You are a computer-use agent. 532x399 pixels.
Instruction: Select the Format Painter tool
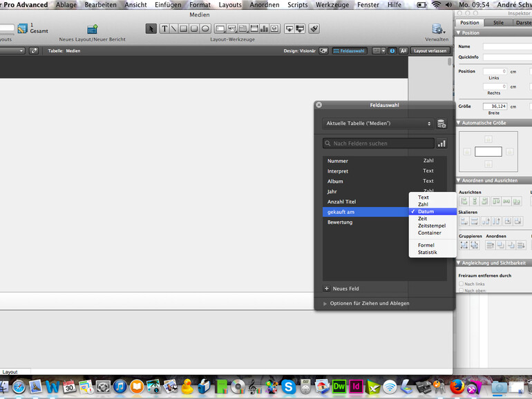pos(314,29)
